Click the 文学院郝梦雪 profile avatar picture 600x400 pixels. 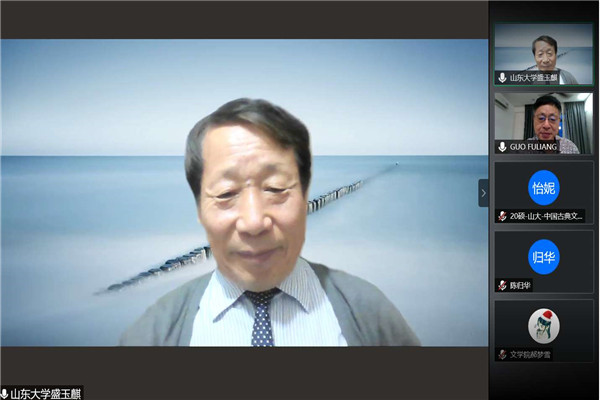(544, 325)
